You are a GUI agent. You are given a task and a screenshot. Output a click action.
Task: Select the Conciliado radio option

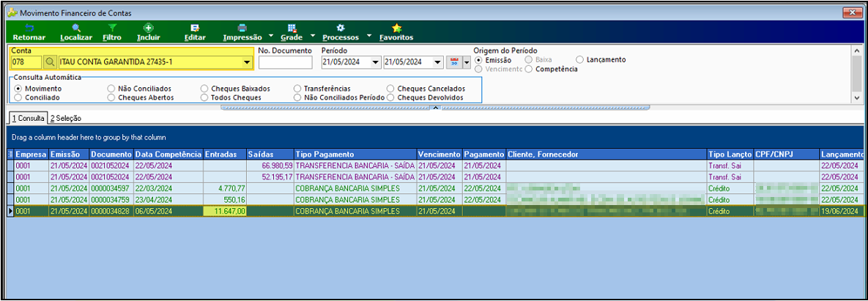(18, 97)
